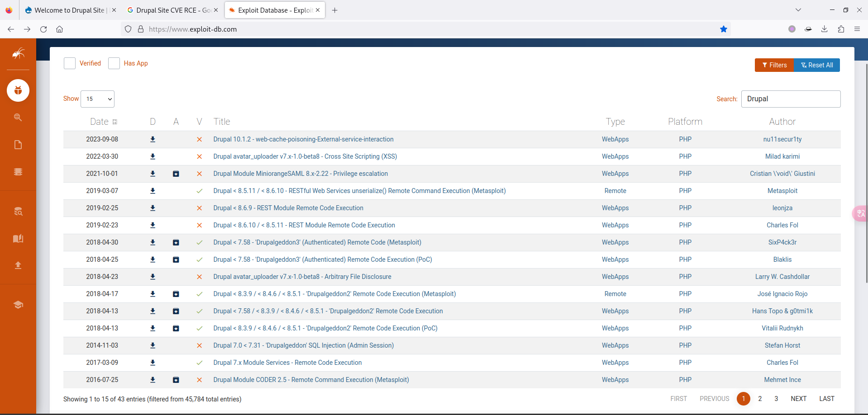Get vulnerable app for MiniorangeSAML exploit
Screen dimensions: 868x415
click(176, 174)
